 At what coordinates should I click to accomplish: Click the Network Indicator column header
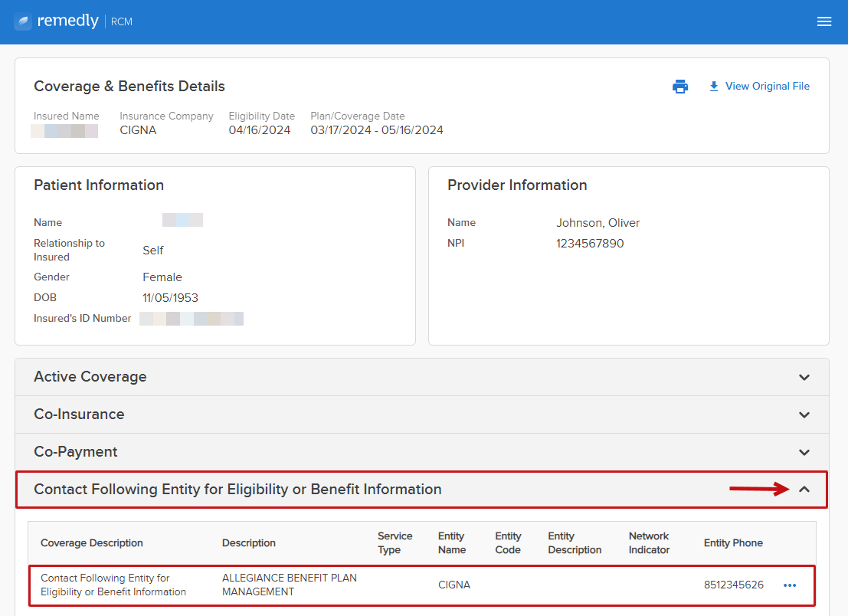(648, 543)
